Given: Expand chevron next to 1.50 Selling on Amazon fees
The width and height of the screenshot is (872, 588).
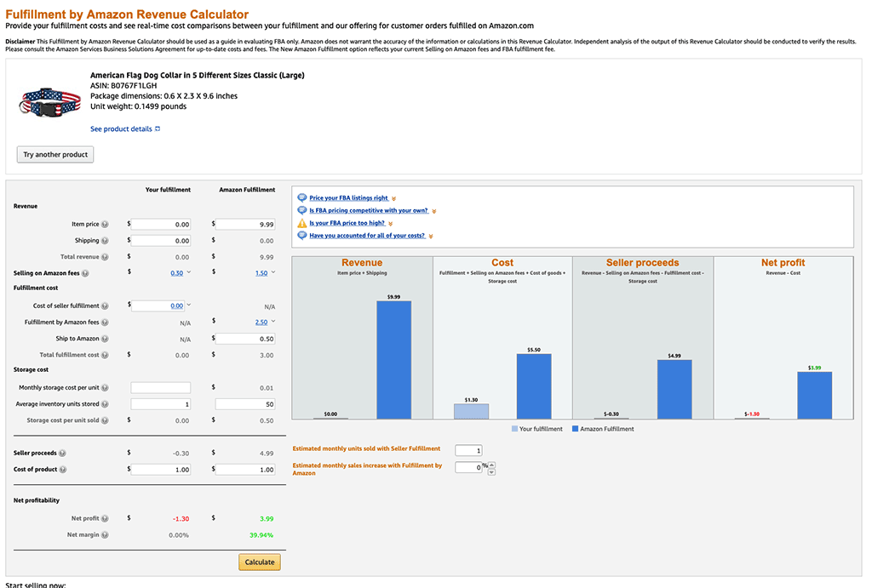Looking at the screenshot, I should coord(273,272).
